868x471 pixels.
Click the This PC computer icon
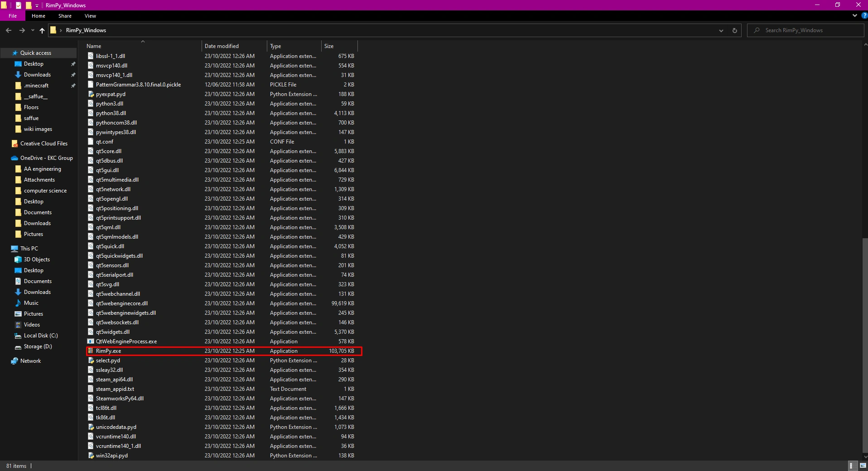(x=14, y=249)
